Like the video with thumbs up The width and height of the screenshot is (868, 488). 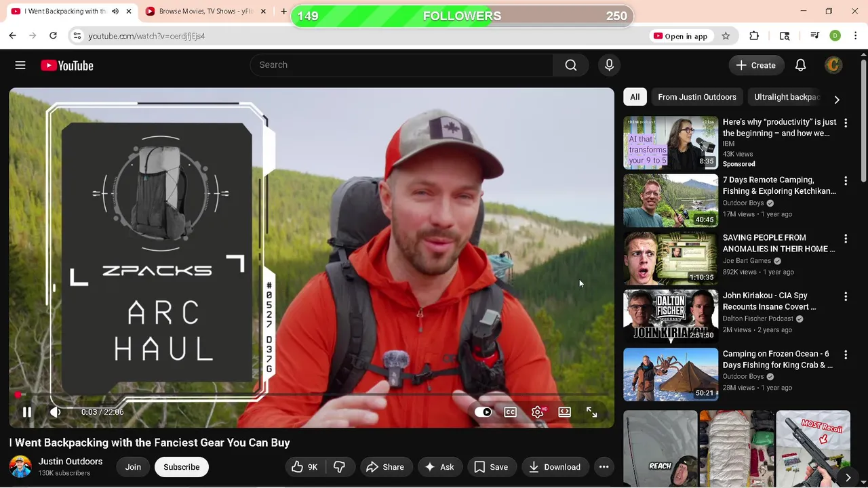pos(304,467)
